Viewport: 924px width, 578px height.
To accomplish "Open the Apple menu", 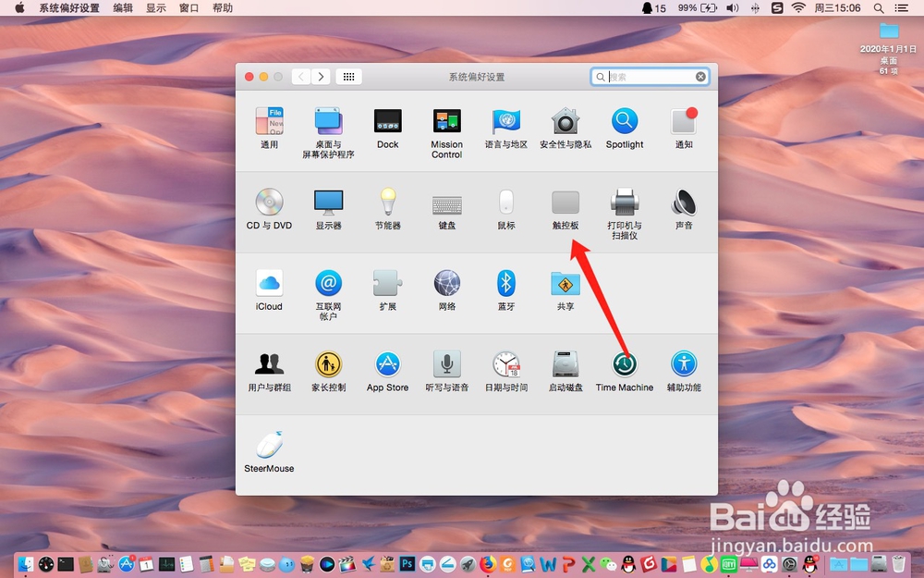I will click(19, 7).
